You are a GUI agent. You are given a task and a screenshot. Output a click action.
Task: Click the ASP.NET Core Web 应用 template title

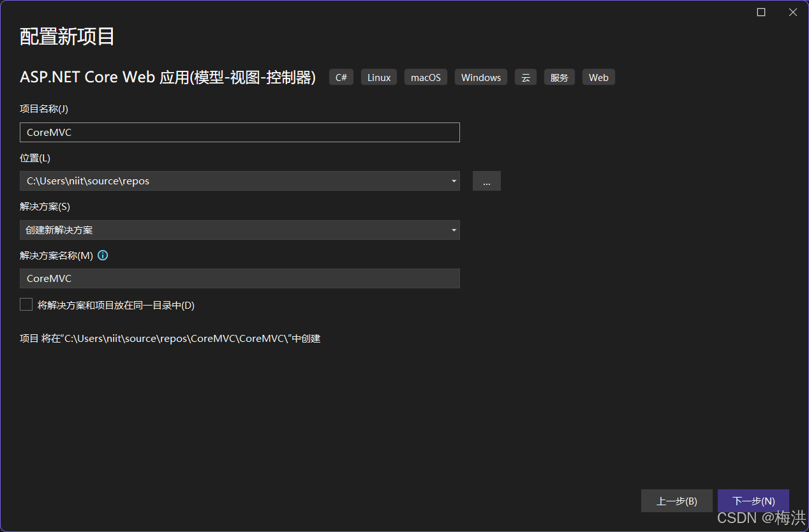pos(168,77)
